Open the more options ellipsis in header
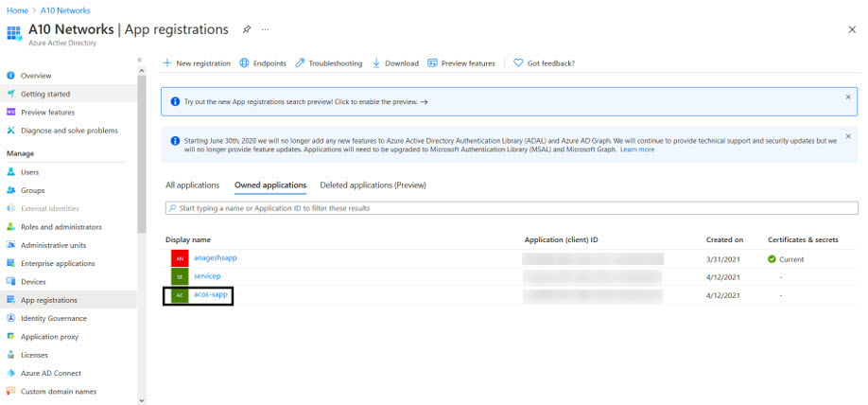The height and width of the screenshot is (405, 868). coord(265,29)
